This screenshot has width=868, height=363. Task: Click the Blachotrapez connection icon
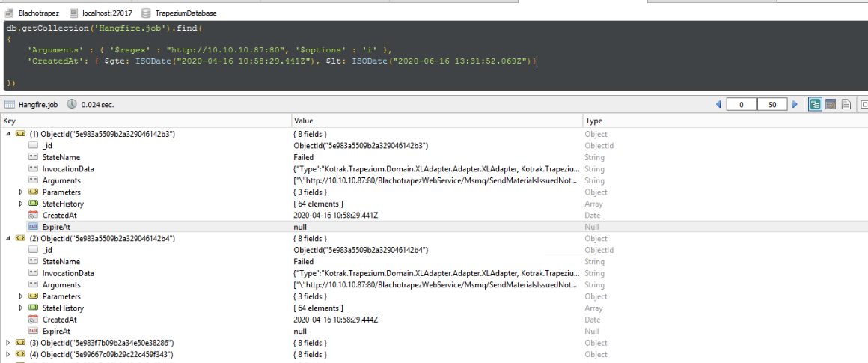tap(10, 12)
